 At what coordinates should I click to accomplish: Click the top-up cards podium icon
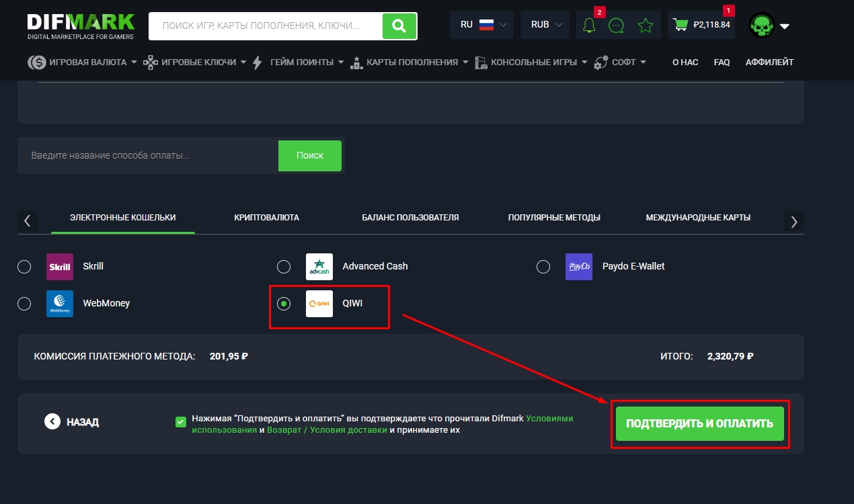356,62
